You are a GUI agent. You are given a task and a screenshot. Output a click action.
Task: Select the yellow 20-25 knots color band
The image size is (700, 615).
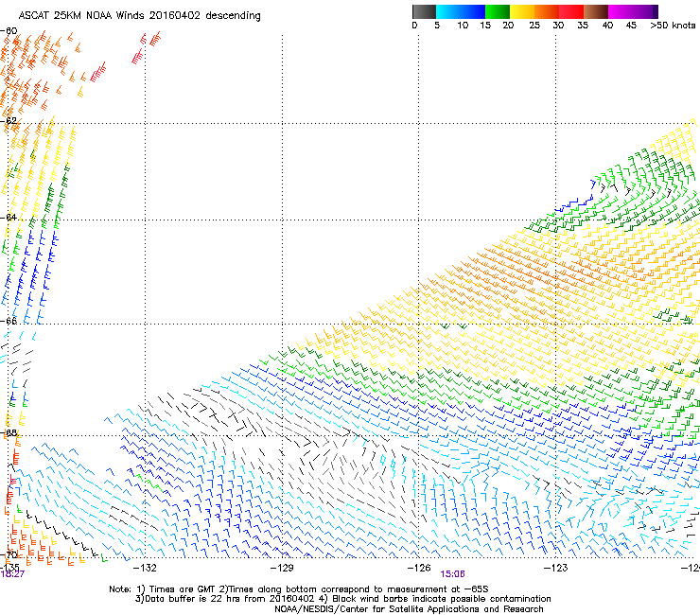pyautogui.click(x=522, y=11)
